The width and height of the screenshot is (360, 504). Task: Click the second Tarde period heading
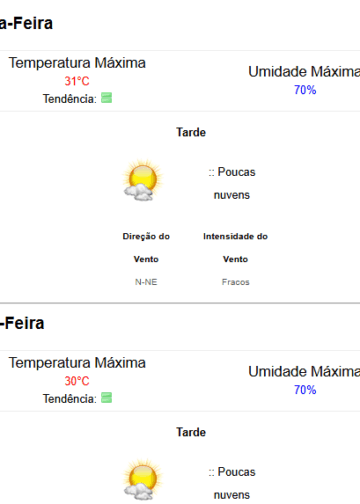[191, 432]
